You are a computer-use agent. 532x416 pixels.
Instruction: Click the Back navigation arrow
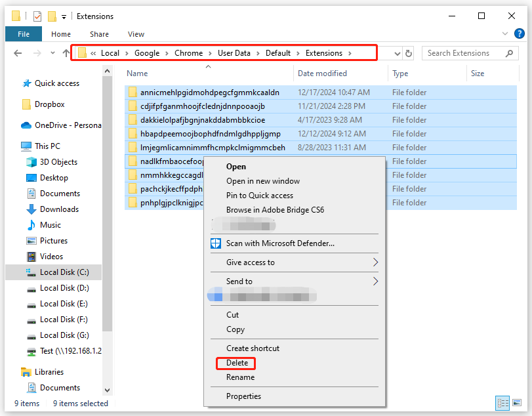point(18,53)
